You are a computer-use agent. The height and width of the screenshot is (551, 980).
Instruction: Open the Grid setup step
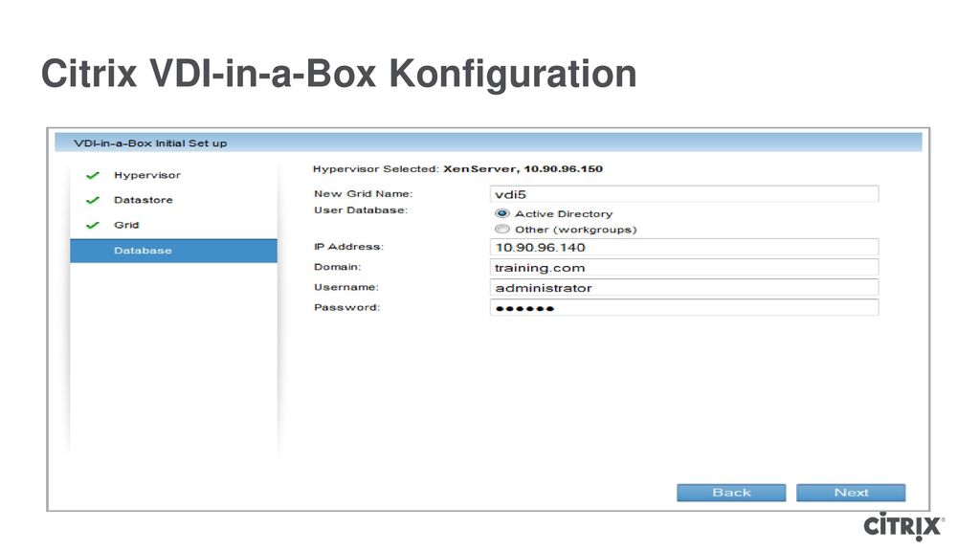point(126,225)
